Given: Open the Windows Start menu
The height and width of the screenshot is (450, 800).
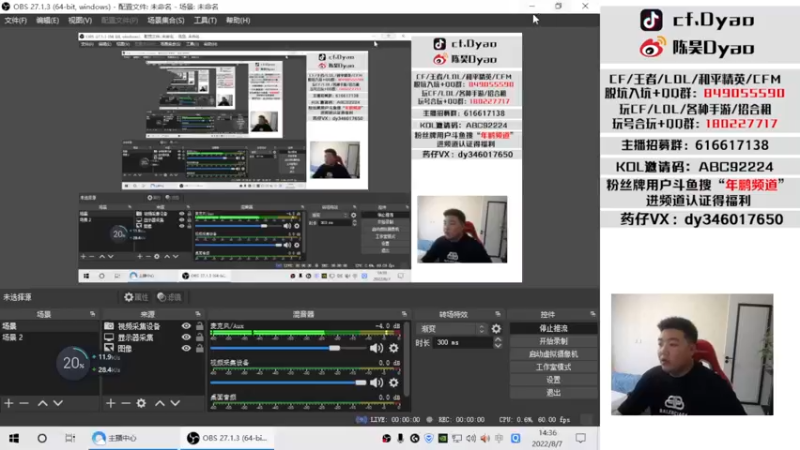Looking at the screenshot, I should (x=14, y=438).
